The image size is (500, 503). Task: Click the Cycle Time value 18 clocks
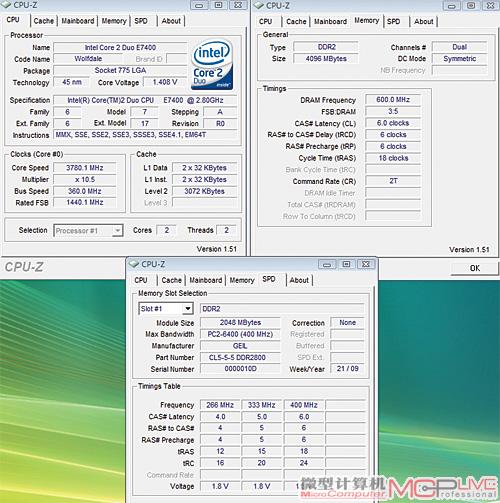click(x=393, y=158)
